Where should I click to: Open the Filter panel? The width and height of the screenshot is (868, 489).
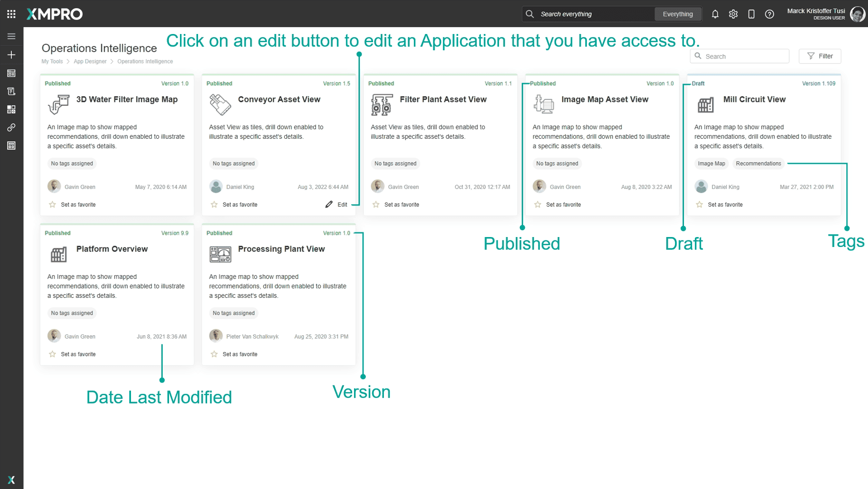(x=820, y=56)
